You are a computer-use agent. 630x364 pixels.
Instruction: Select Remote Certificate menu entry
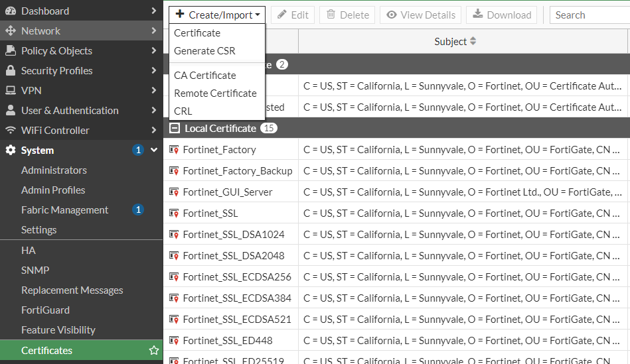click(x=215, y=93)
